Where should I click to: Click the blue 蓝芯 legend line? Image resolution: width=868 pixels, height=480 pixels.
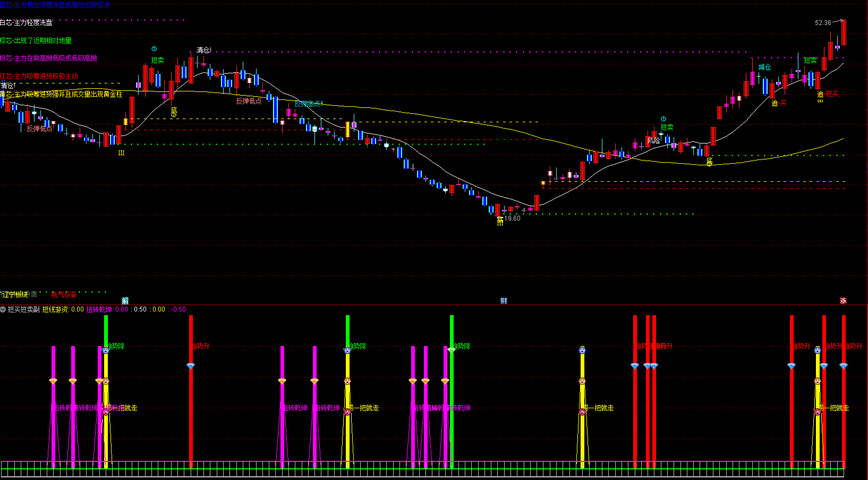(55, 5)
